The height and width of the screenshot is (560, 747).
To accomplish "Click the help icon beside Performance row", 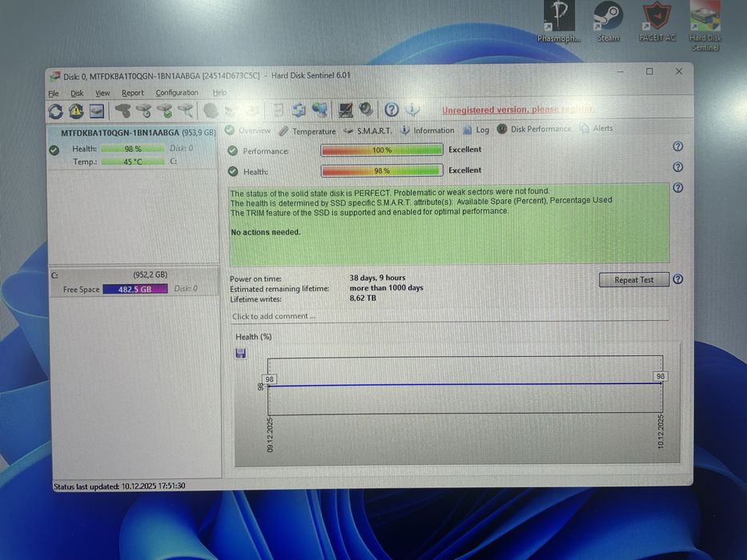I will (x=678, y=146).
